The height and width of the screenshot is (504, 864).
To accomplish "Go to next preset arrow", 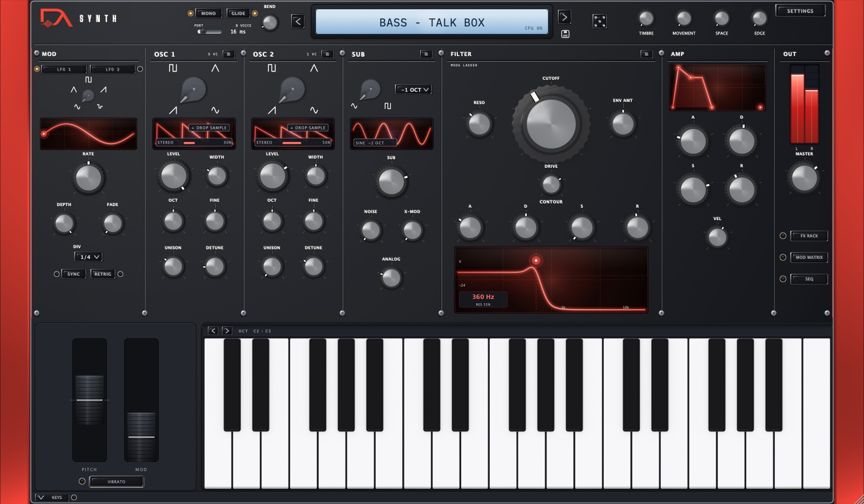I will [564, 17].
